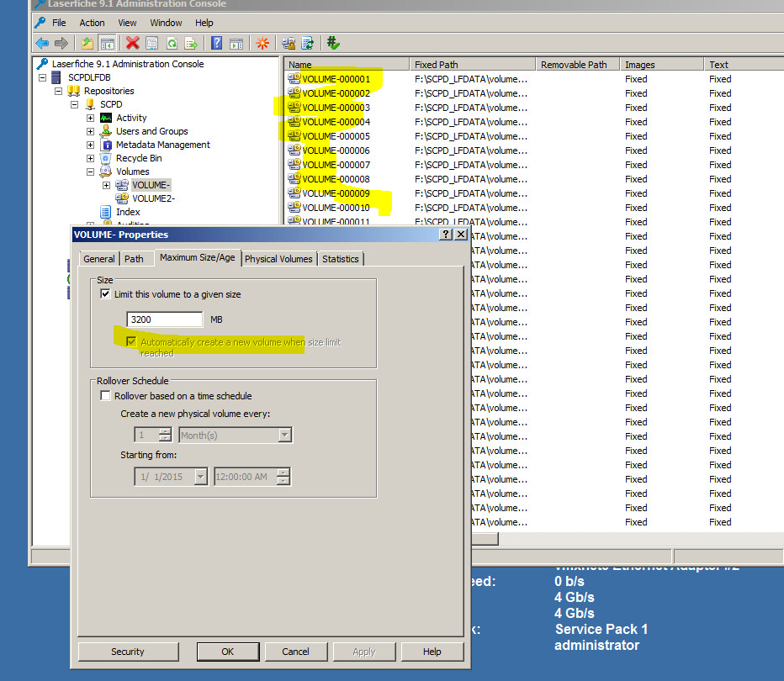This screenshot has height=681, width=784.
Task: Collapse the SCPDLFDB server node
Action: (42, 77)
